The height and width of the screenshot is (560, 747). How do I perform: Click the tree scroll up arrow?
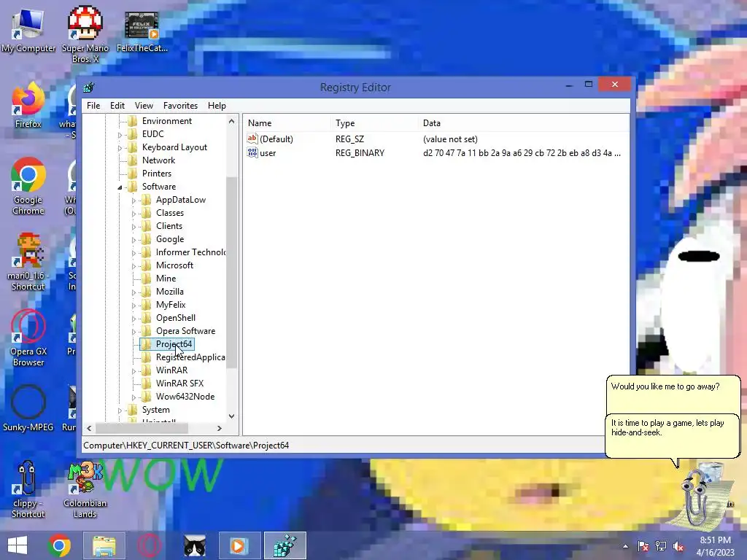click(x=231, y=121)
